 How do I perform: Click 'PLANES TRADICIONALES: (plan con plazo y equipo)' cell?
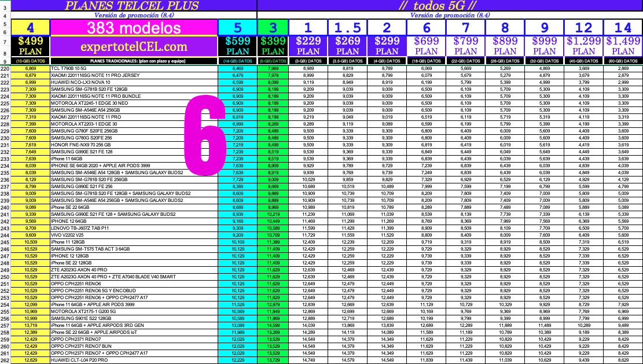point(134,61)
